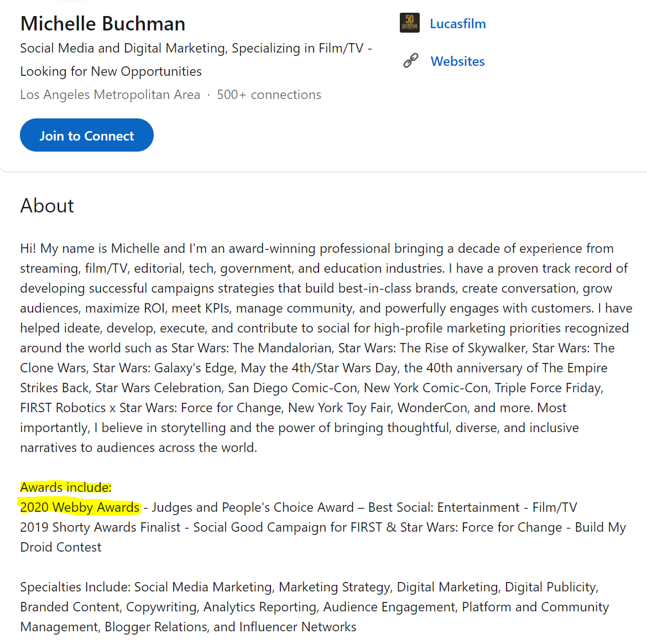Screen dimensions: 647x644
Task: Click 'FIRST Robotics x Star Wars' text
Action: pos(98,408)
